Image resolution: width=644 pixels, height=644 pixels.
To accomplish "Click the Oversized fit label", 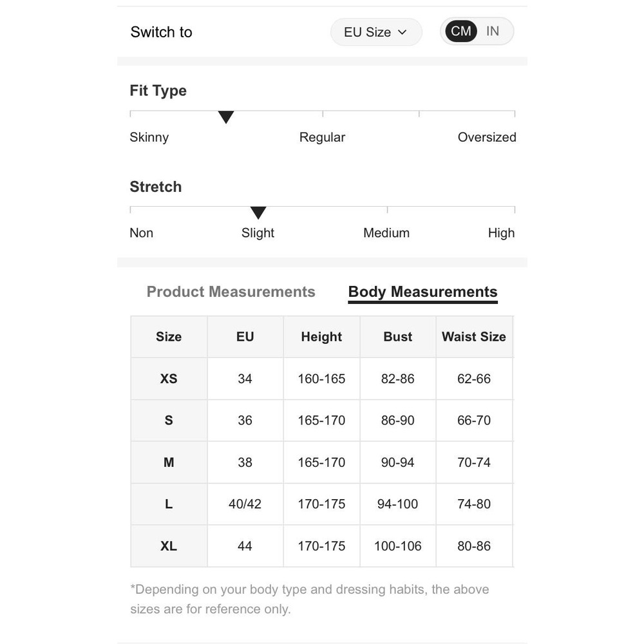I will coord(487,137).
